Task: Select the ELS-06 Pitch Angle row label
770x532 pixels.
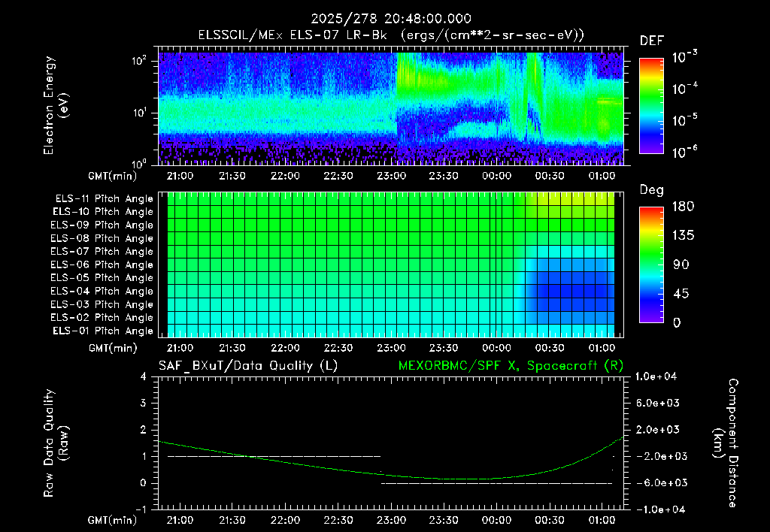Action: [x=102, y=264]
